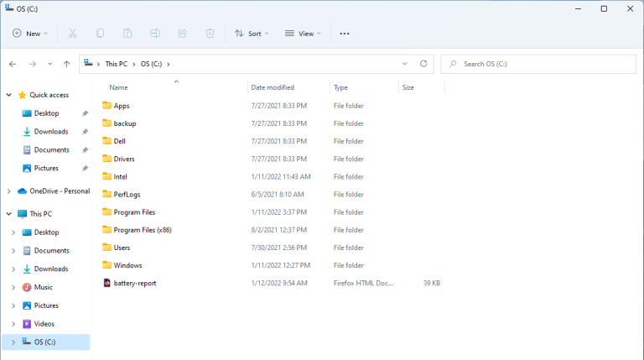Click the Rename icon in toolbar

(x=155, y=34)
